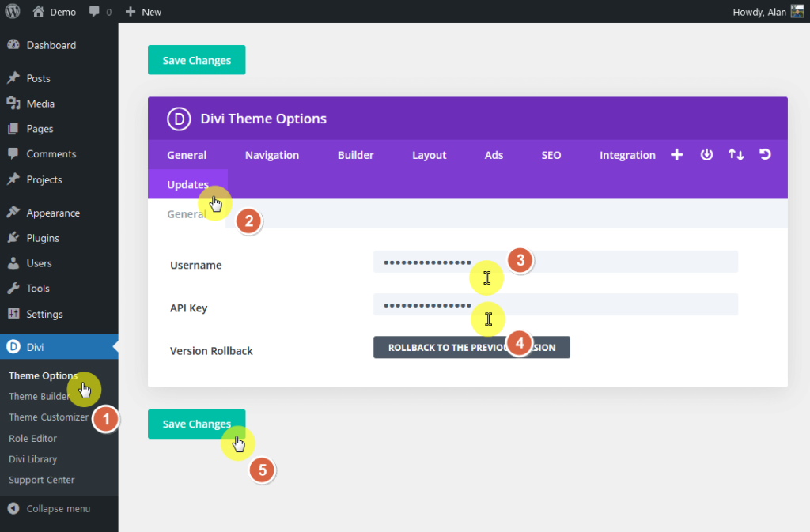Viewport: 810px width, 532px height.
Task: Switch to Navigation tab
Action: point(272,155)
